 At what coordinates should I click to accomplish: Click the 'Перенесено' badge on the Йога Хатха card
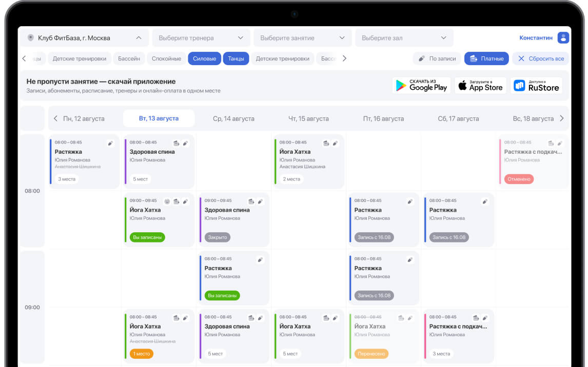point(371,354)
